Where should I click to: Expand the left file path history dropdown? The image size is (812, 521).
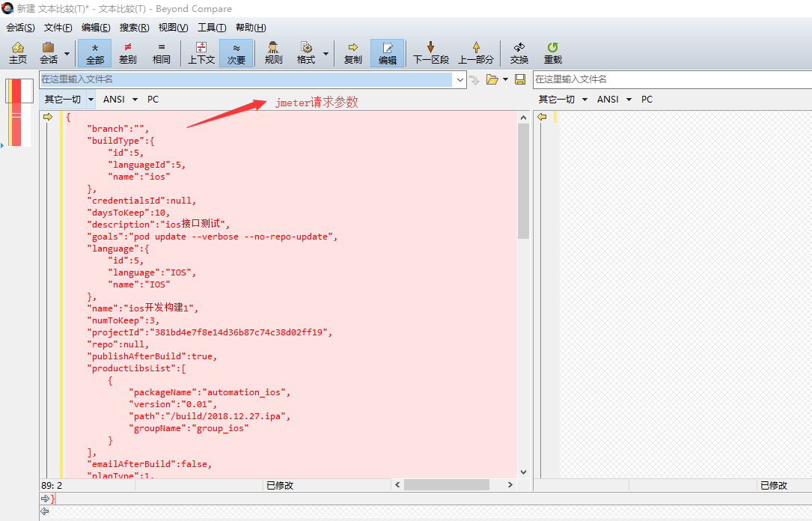460,80
